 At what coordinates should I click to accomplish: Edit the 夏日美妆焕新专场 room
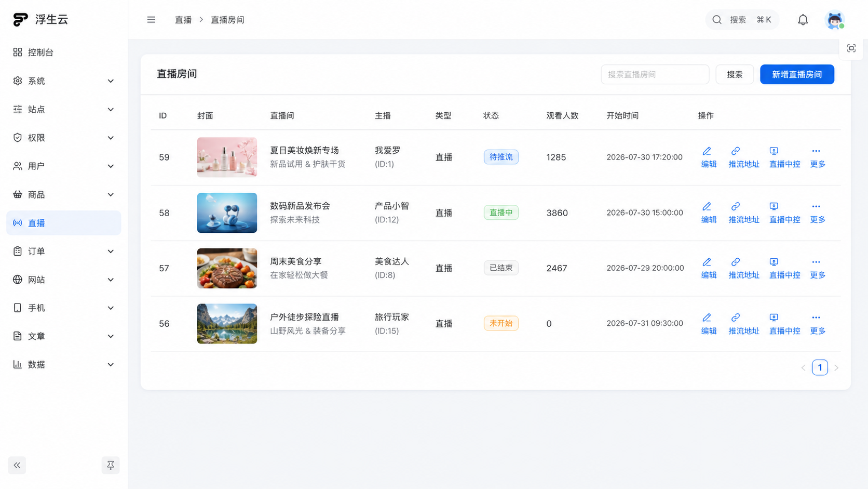pos(709,157)
